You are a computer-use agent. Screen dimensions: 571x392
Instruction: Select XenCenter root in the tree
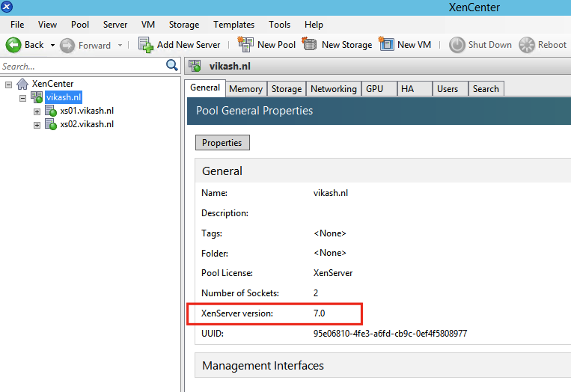point(53,84)
